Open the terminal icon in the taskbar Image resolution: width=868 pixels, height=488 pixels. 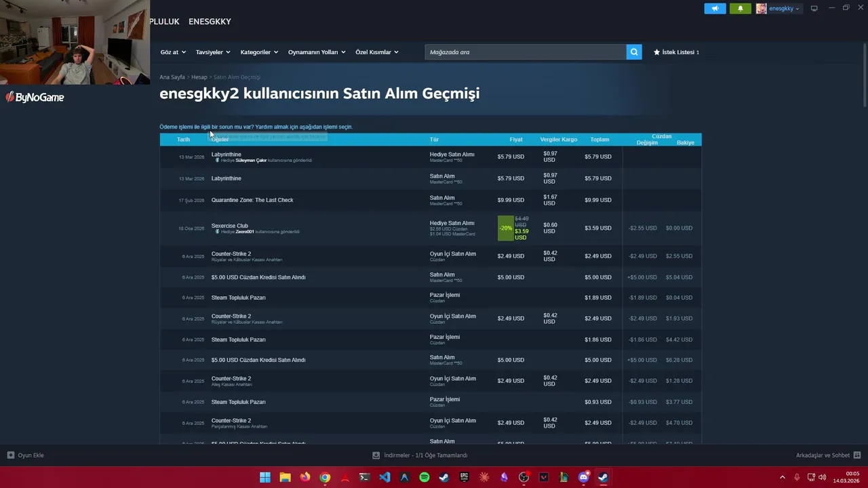click(365, 477)
